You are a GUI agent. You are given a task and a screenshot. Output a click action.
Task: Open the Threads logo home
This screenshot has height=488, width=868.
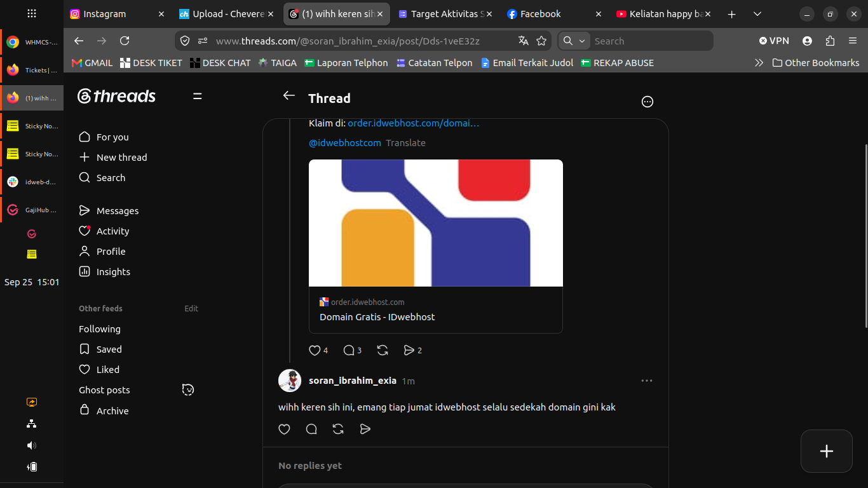pyautogui.click(x=116, y=97)
